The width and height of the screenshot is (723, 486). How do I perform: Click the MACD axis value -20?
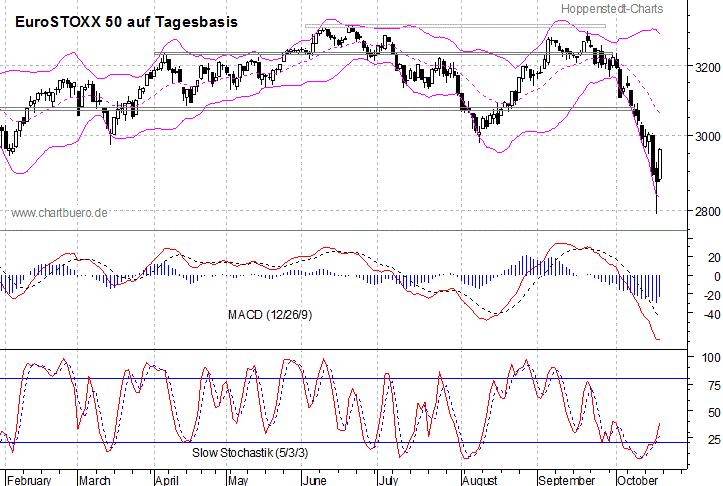pyautogui.click(x=711, y=295)
